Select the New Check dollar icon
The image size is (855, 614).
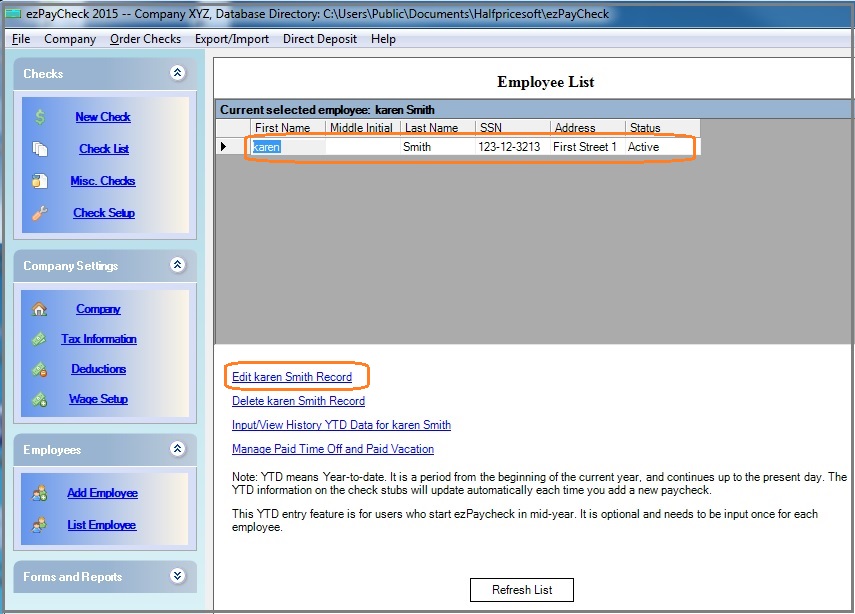(x=42, y=117)
